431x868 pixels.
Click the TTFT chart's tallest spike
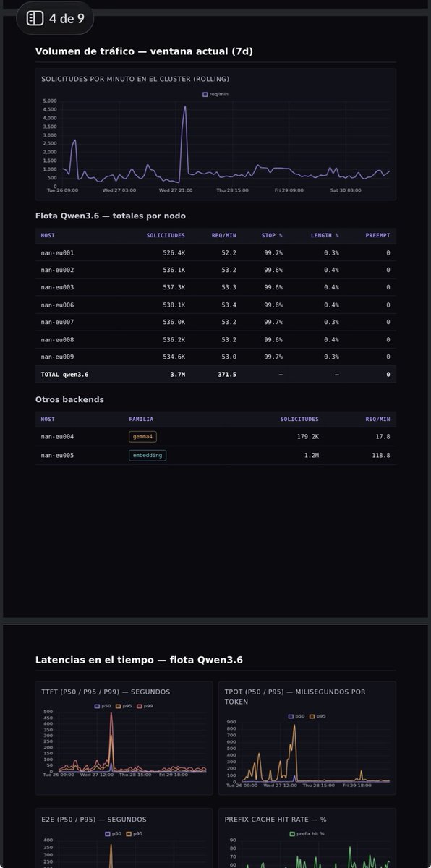coord(111,714)
